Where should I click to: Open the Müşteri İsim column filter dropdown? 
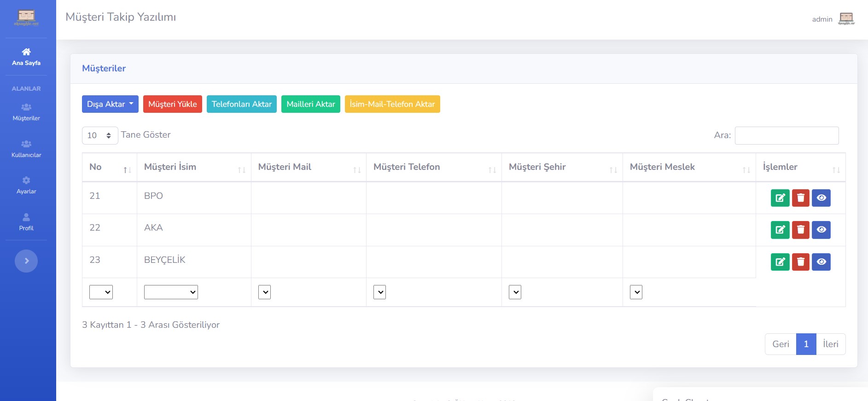coord(171,292)
